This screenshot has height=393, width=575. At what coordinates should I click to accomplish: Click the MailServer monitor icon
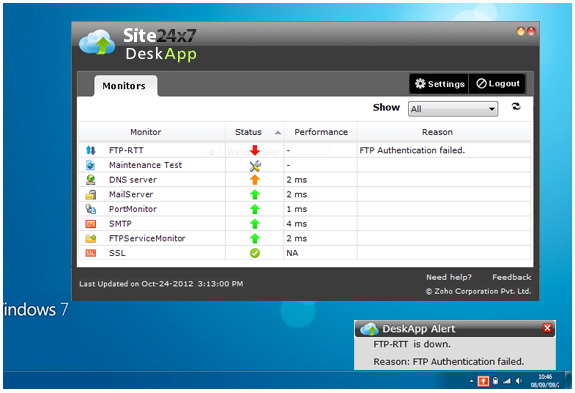coord(91,194)
